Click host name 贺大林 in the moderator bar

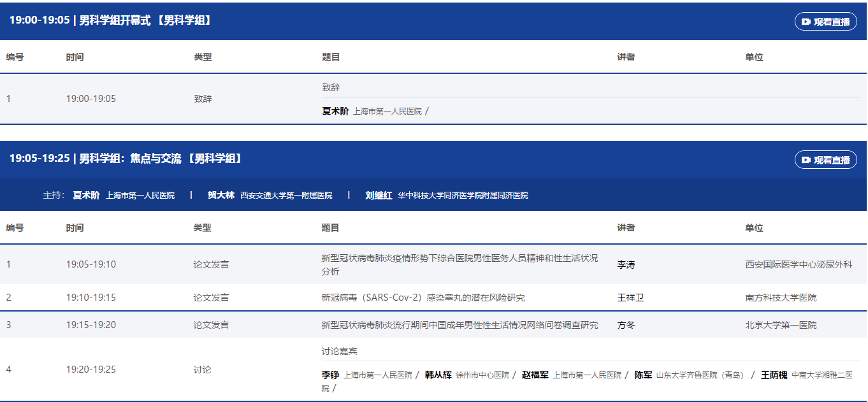221,195
